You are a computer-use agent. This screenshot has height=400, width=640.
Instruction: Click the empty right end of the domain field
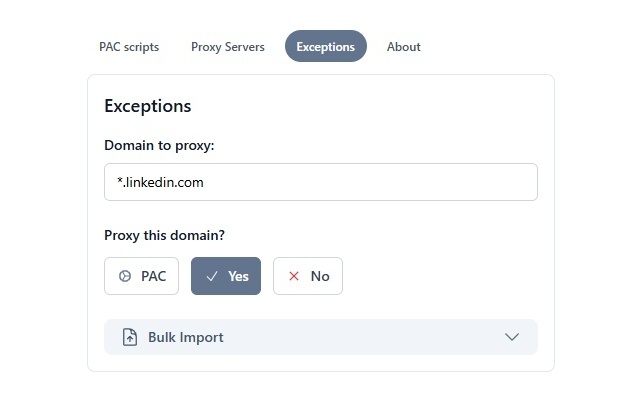pos(480,182)
